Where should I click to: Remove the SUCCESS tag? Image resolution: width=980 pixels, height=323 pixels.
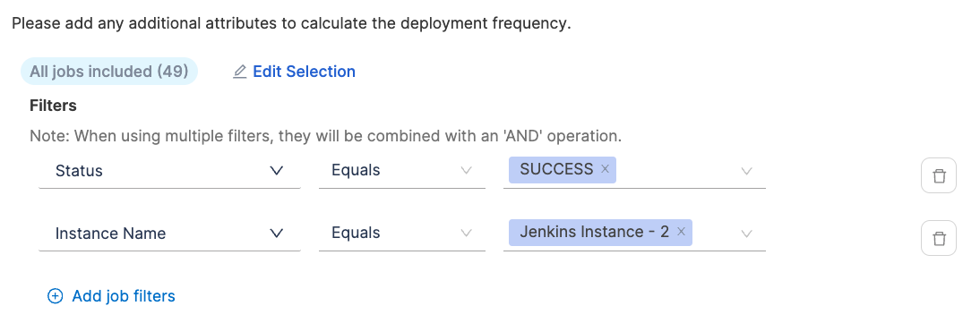point(605,169)
